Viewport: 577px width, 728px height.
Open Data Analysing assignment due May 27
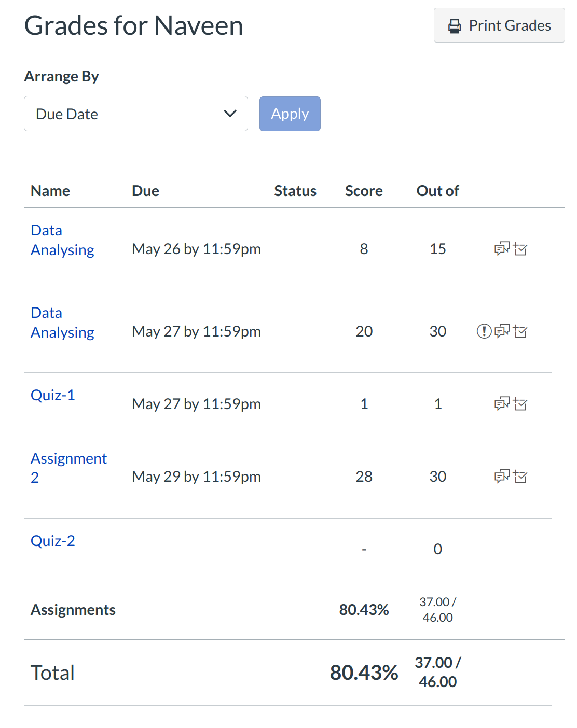pyautogui.click(x=62, y=323)
